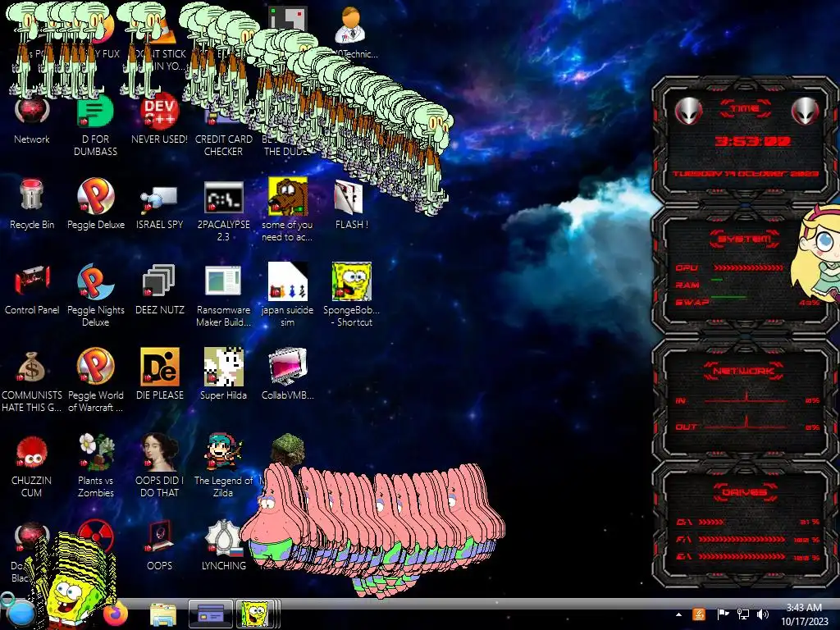The image size is (840, 630).
Task: Open the FLASH ! shortcut
Action: 351,204
